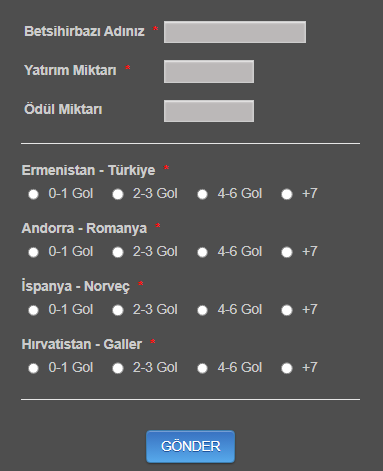Viewport: 383px width, 471px height.
Task: Choose 2-3 Gol for İspanya - Norveç
Action: tap(118, 310)
